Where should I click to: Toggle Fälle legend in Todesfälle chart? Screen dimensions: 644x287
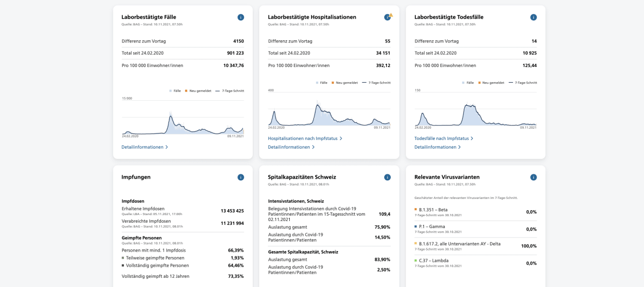pos(468,83)
